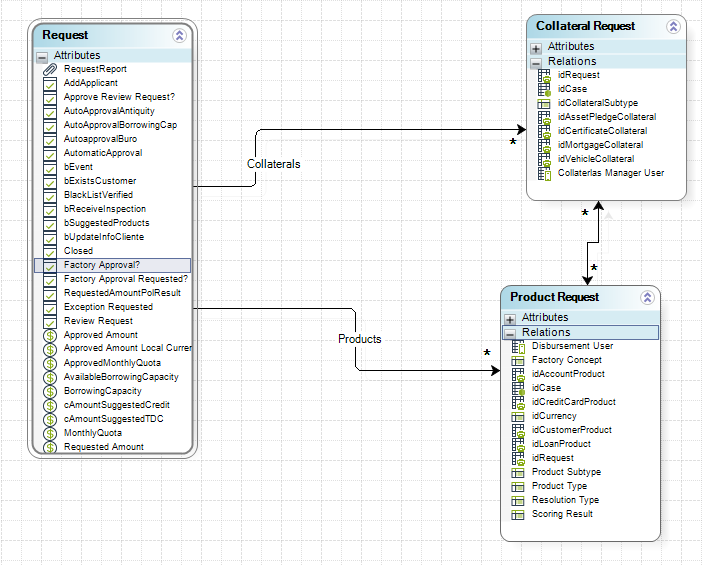Click the table icon beside idCurrency
This screenshot has height=565, width=702.
coord(518,416)
